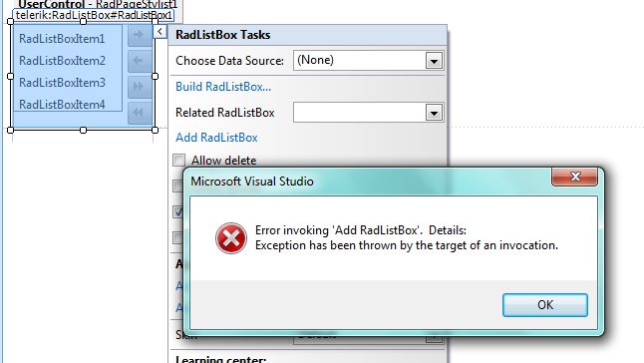Toggle the checkbox below Allow delete
Screen dimensions: 644x363
(177, 186)
